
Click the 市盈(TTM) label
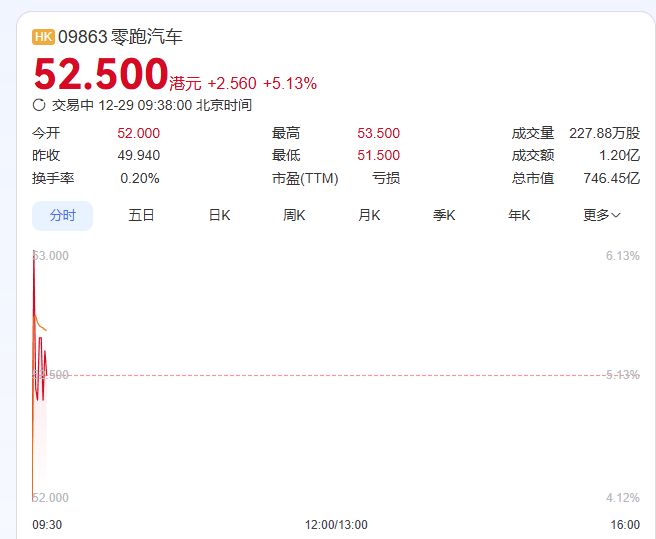(x=305, y=178)
